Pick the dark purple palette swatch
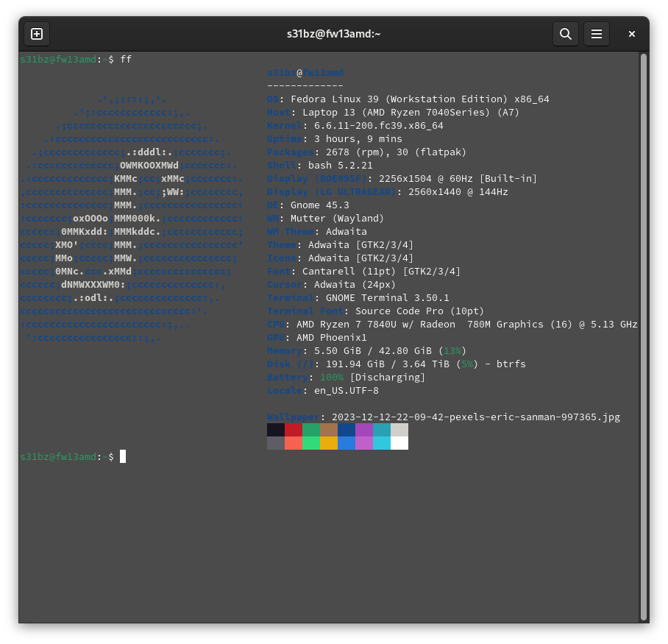The height and width of the screenshot is (644, 668). (364, 430)
